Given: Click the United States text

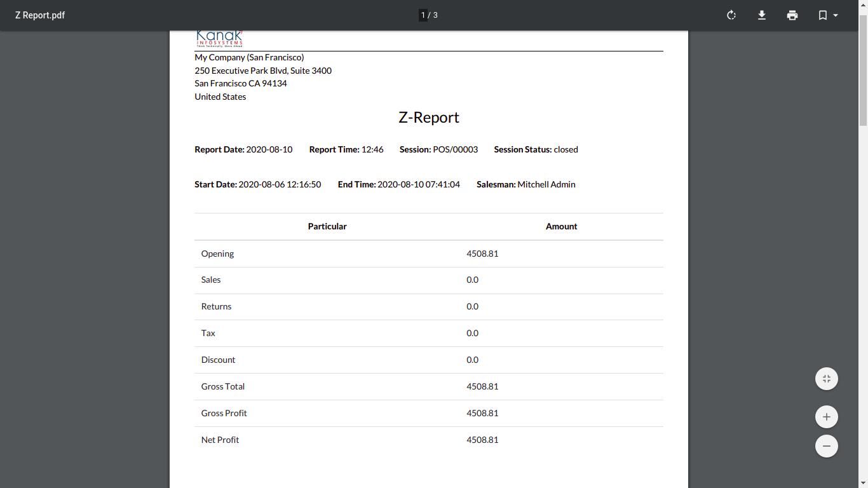Looking at the screenshot, I should (x=220, y=97).
